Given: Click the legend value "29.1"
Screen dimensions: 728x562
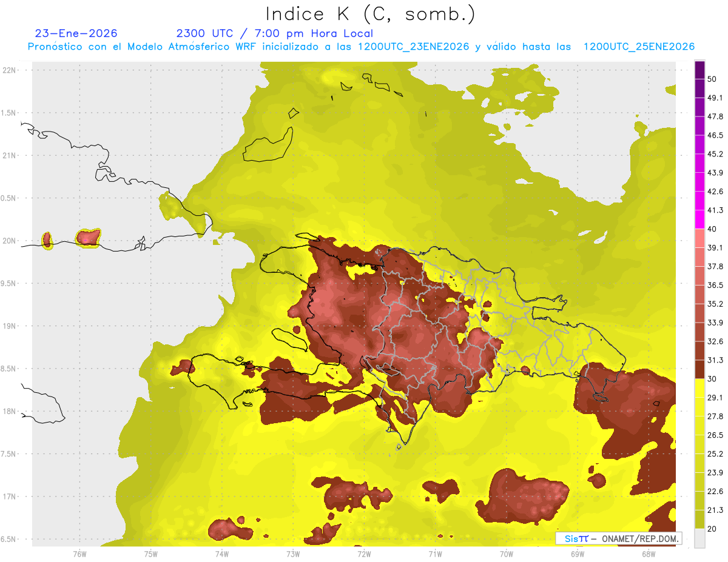Looking at the screenshot, I should click(x=715, y=398).
